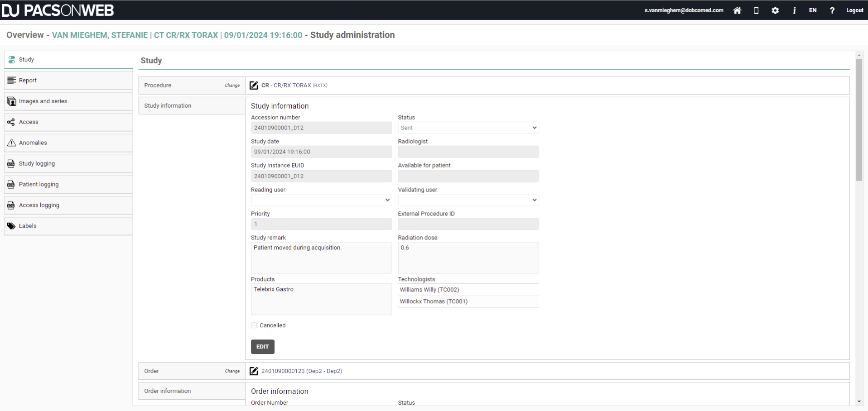Image resolution: width=868 pixels, height=411 pixels.
Task: Click user email s.vanmieghem@dobcomed.com
Action: 684,10
